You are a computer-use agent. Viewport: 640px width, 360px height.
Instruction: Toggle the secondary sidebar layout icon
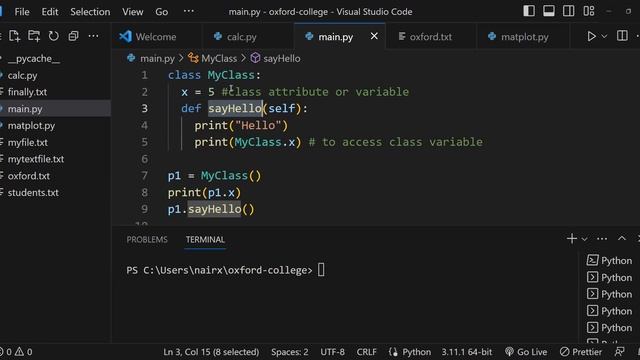tap(569, 11)
